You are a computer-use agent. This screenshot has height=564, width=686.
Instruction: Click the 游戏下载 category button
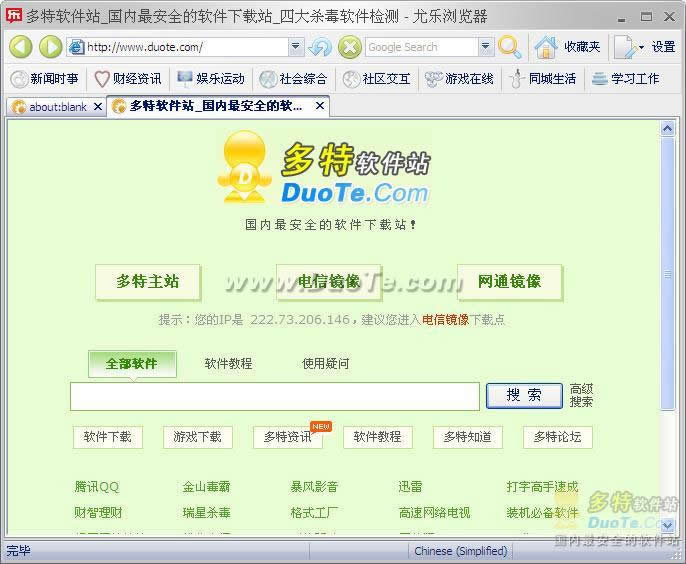(x=198, y=437)
